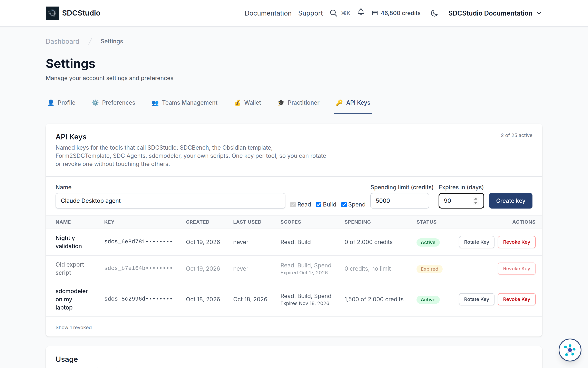The height and width of the screenshot is (368, 588).
Task: Click the Preferences gear icon
Action: click(x=95, y=103)
